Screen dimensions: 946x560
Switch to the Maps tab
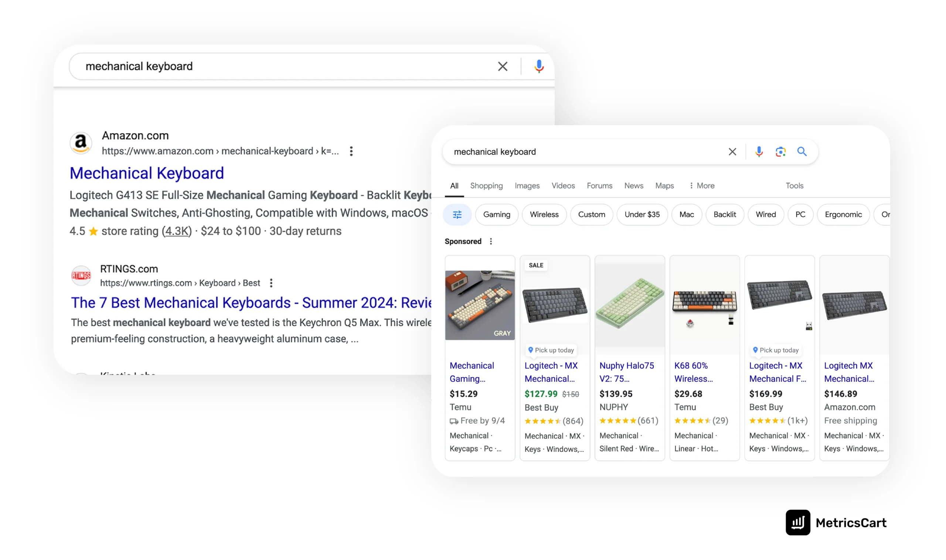click(664, 186)
